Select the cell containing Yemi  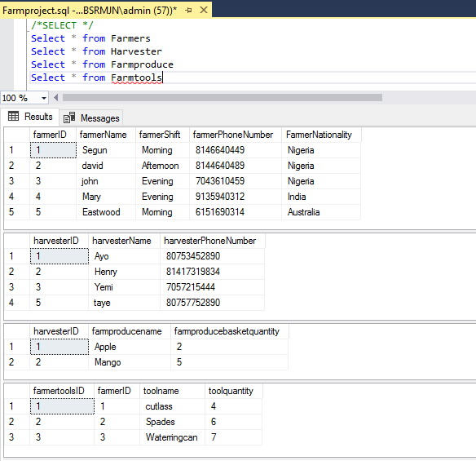124,287
